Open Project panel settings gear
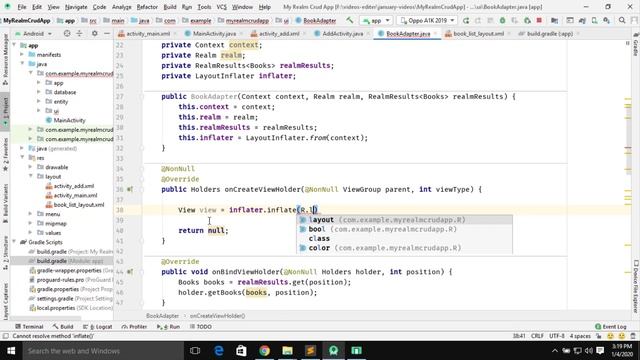The width and height of the screenshot is (640, 360). (94, 33)
